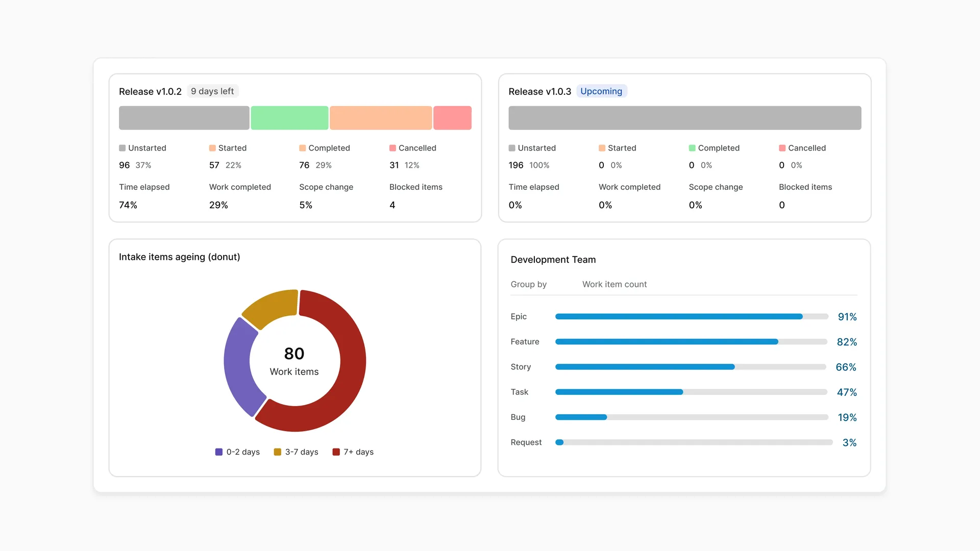Click the 'Group by' column header
The image size is (980, 551).
tap(528, 284)
